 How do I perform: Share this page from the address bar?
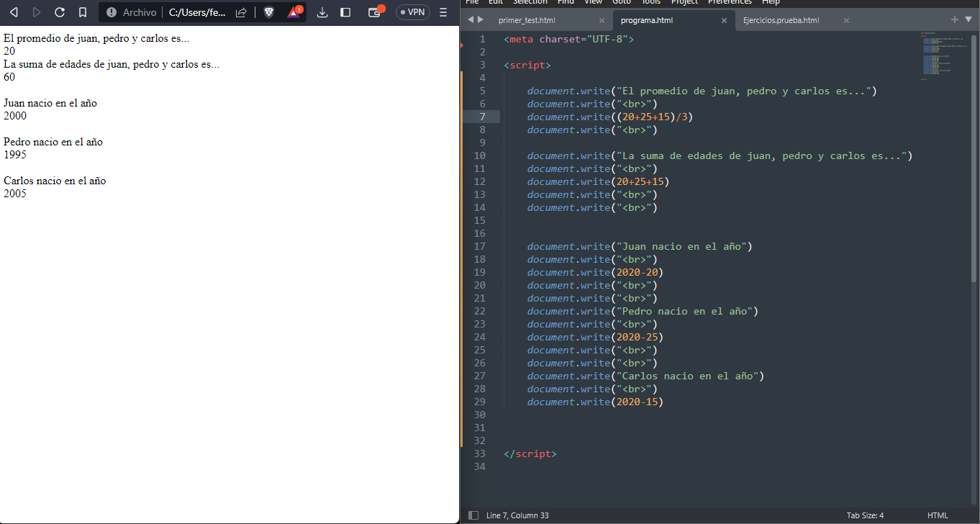[242, 12]
